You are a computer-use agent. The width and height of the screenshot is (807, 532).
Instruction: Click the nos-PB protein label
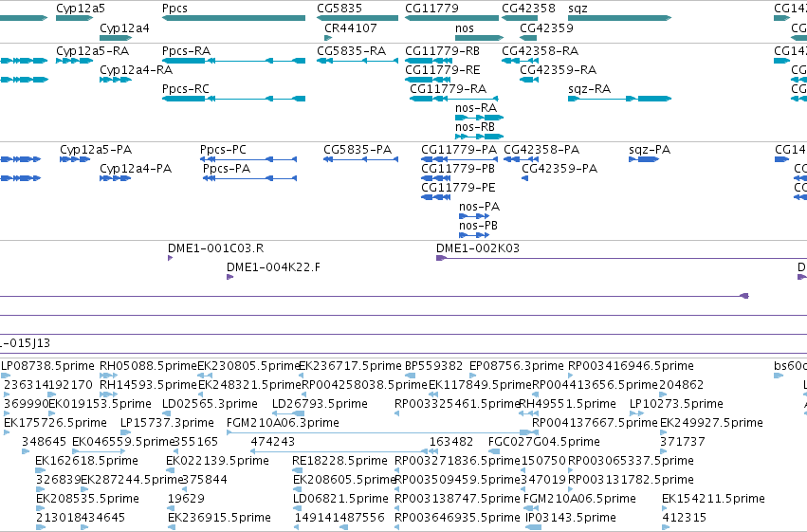pyautogui.click(x=478, y=226)
